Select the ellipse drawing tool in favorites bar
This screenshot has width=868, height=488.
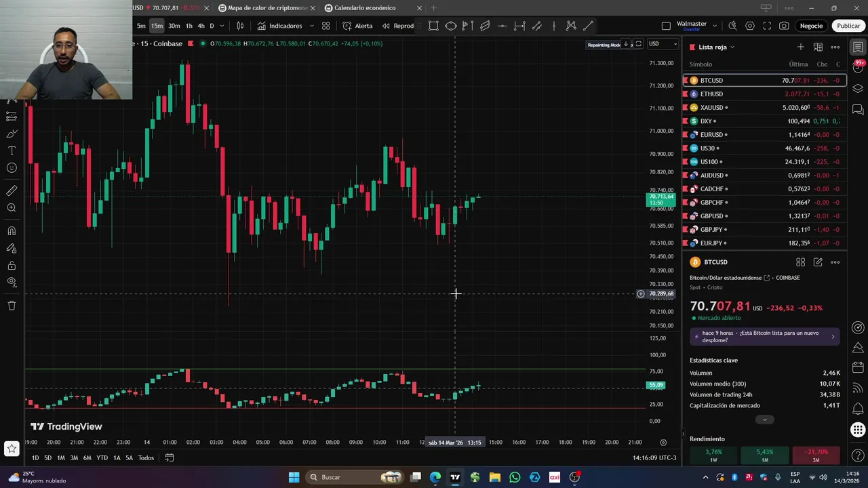coord(451,26)
